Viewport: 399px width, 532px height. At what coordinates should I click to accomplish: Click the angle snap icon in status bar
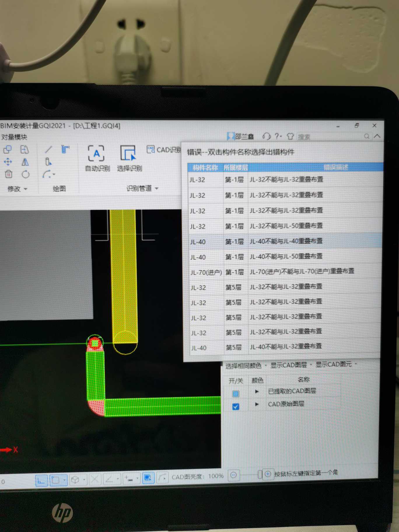(x=109, y=479)
